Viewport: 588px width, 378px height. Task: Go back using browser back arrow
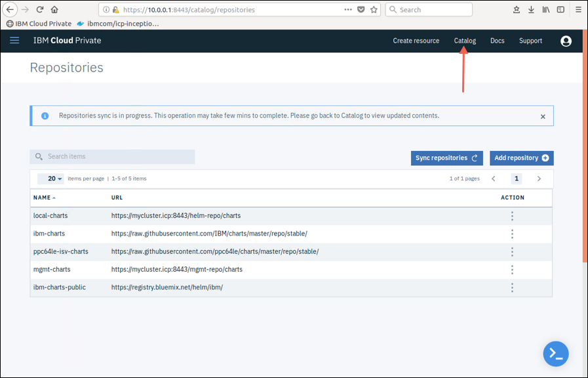[10, 9]
